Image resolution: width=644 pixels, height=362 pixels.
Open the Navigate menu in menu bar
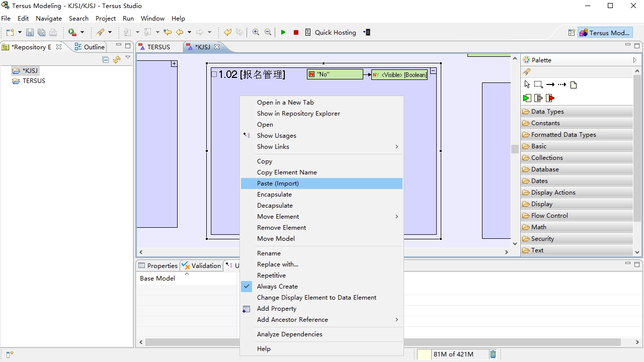(49, 18)
